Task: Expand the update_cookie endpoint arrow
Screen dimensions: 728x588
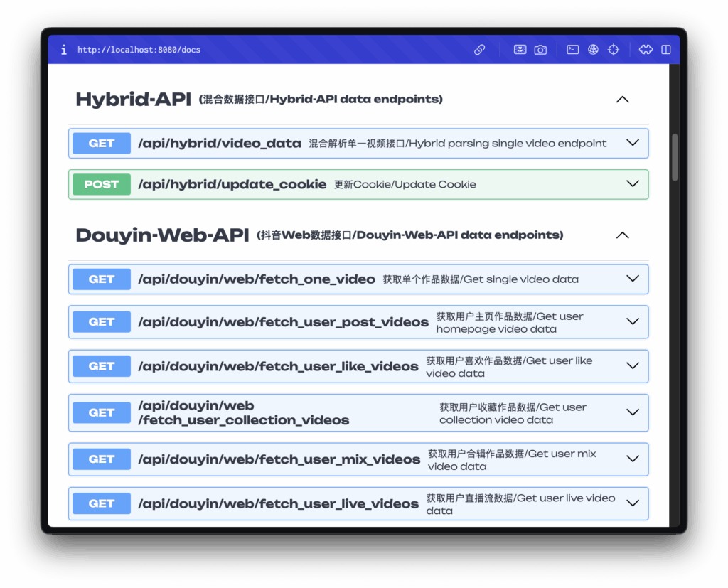Action: pyautogui.click(x=633, y=184)
